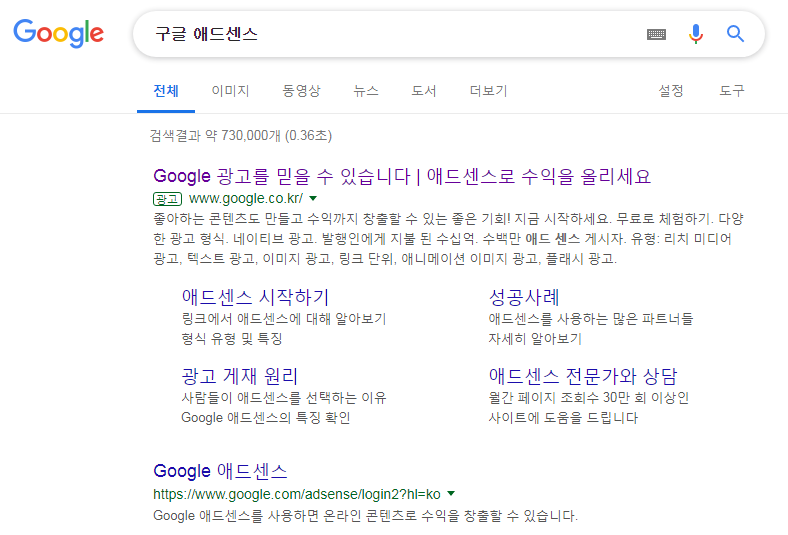Image resolution: width=788 pixels, height=535 pixels.
Task: Expand arrow next to www.google.co.kr/
Action: pyautogui.click(x=313, y=198)
